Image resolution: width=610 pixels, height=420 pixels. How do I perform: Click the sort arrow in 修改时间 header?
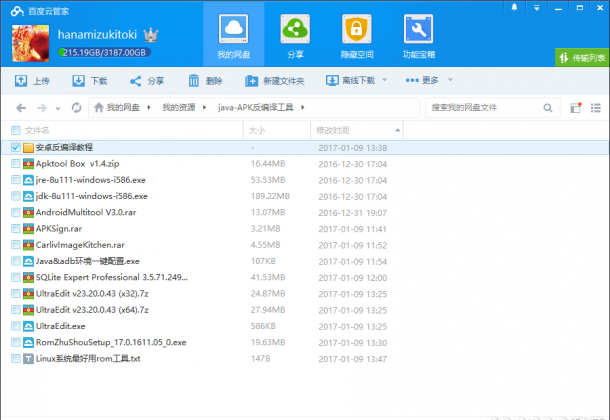tap(397, 130)
